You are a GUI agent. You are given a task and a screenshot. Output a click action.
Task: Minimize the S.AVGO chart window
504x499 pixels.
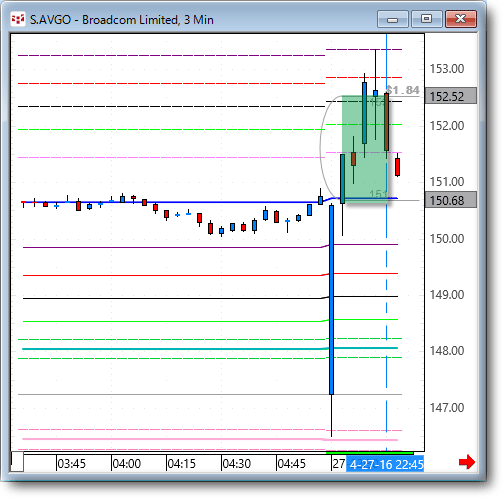(x=393, y=19)
